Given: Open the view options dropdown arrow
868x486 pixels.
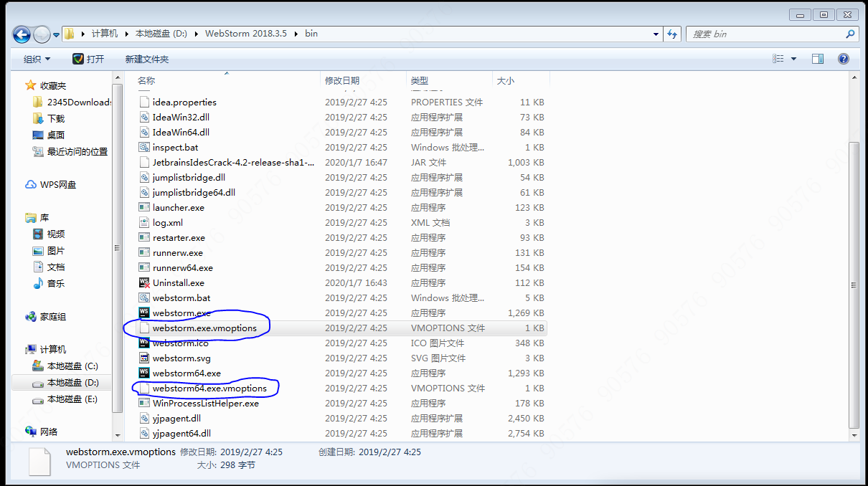Looking at the screenshot, I should pos(793,59).
